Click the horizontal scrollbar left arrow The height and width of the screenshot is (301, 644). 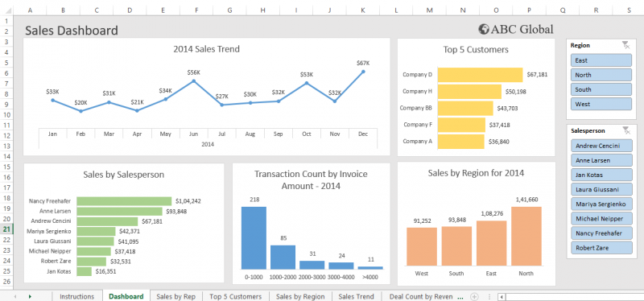click(501, 296)
